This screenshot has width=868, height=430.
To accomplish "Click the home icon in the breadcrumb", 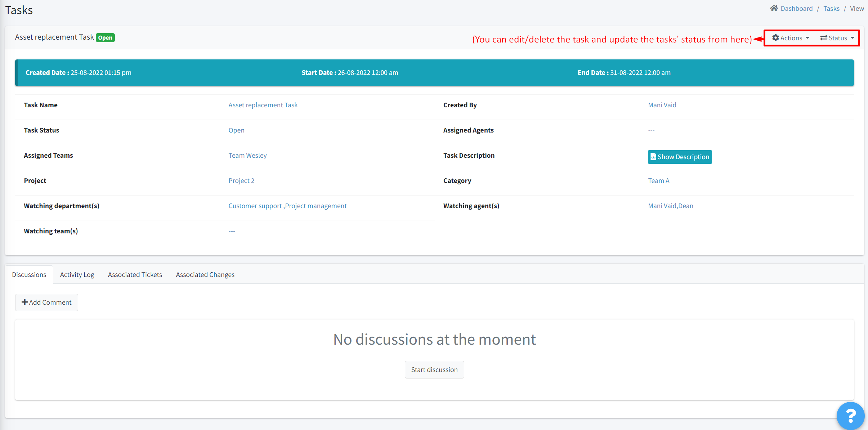I will (774, 8).
